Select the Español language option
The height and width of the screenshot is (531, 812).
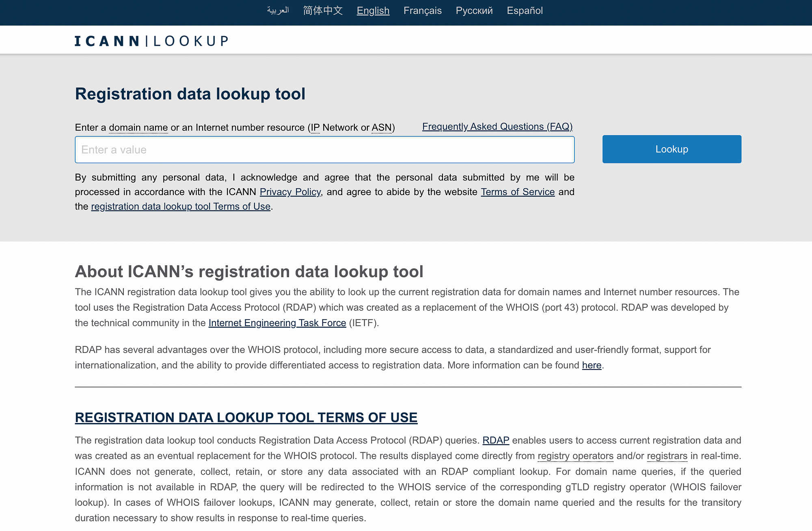(x=524, y=9)
